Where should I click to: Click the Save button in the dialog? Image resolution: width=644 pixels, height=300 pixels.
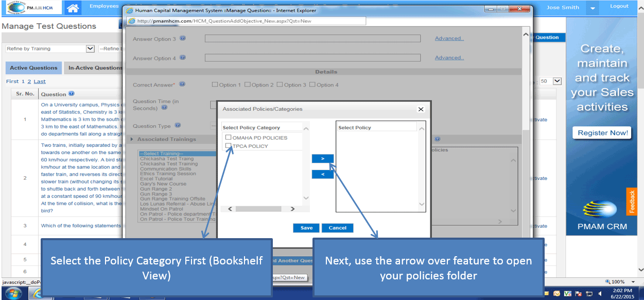click(306, 228)
